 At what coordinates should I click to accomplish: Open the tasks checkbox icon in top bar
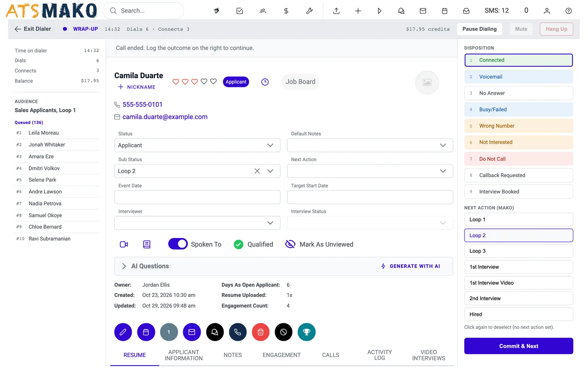point(239,11)
